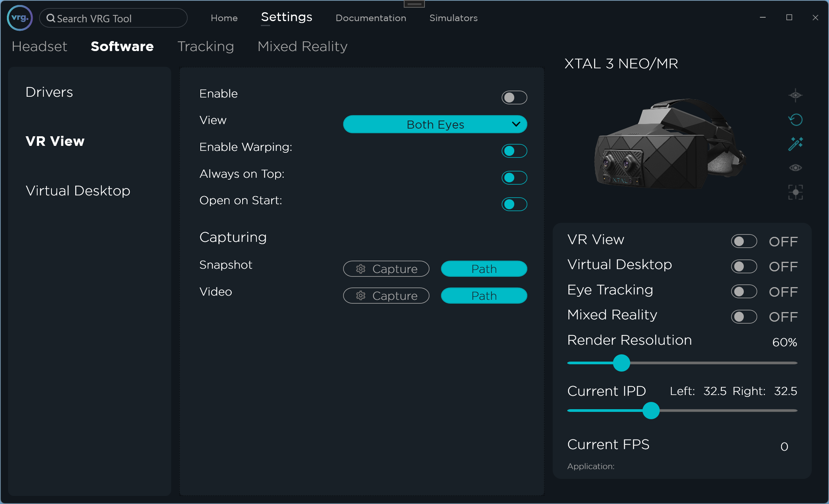
Task: Toggle the Enable switch for VR View
Action: pyautogui.click(x=514, y=97)
